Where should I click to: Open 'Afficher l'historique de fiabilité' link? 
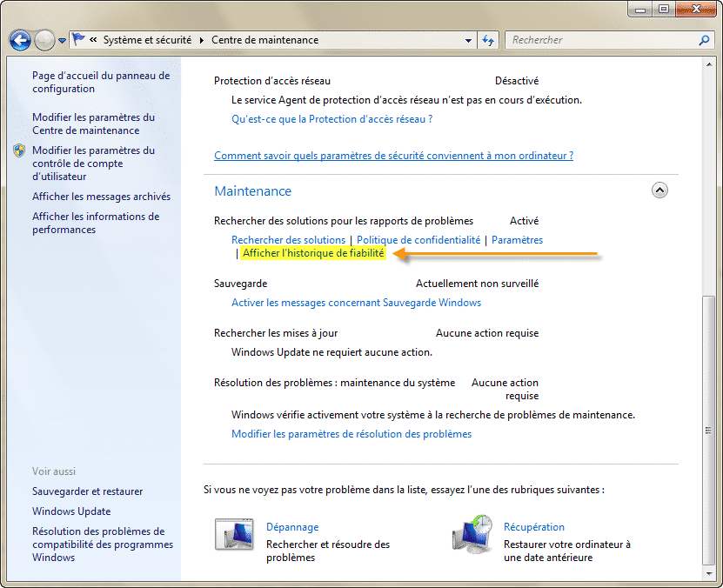click(x=313, y=253)
